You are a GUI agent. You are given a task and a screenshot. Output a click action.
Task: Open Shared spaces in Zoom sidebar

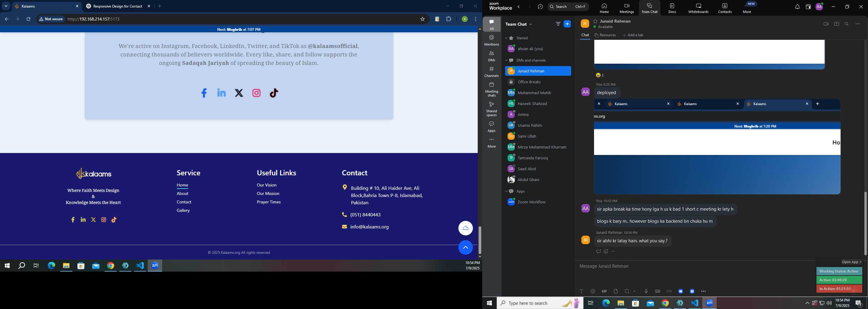point(492,109)
